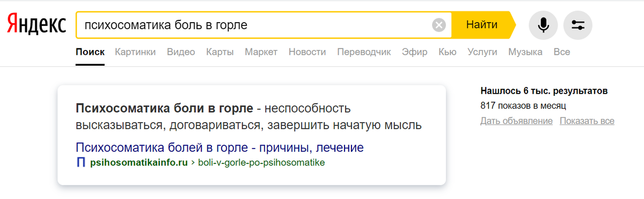
Task: Open the Кью tab
Action: click(x=448, y=52)
